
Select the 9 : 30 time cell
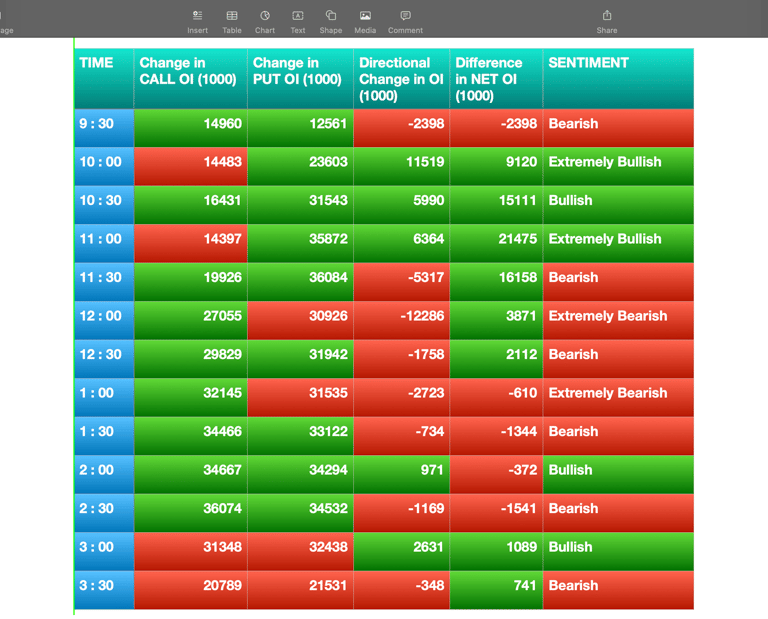tap(104, 128)
